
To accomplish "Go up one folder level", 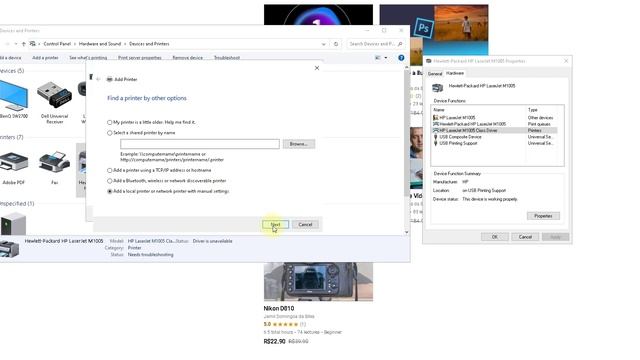I will coord(24,44).
